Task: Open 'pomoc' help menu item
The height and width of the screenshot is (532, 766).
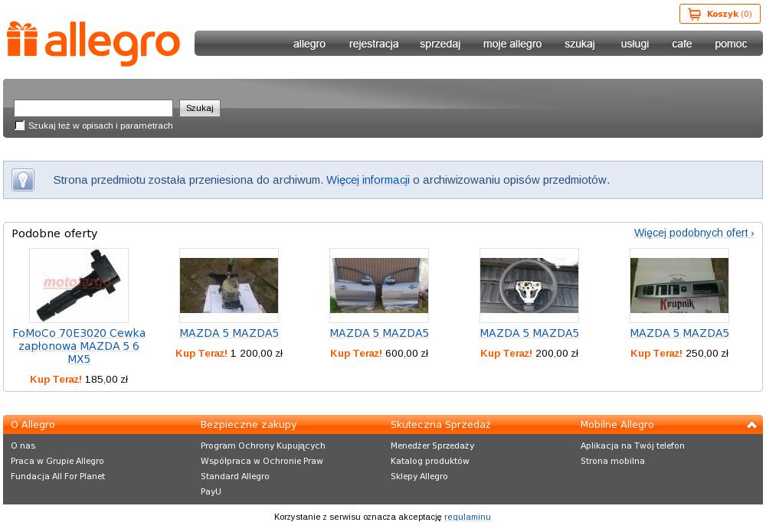Action: 731,44
